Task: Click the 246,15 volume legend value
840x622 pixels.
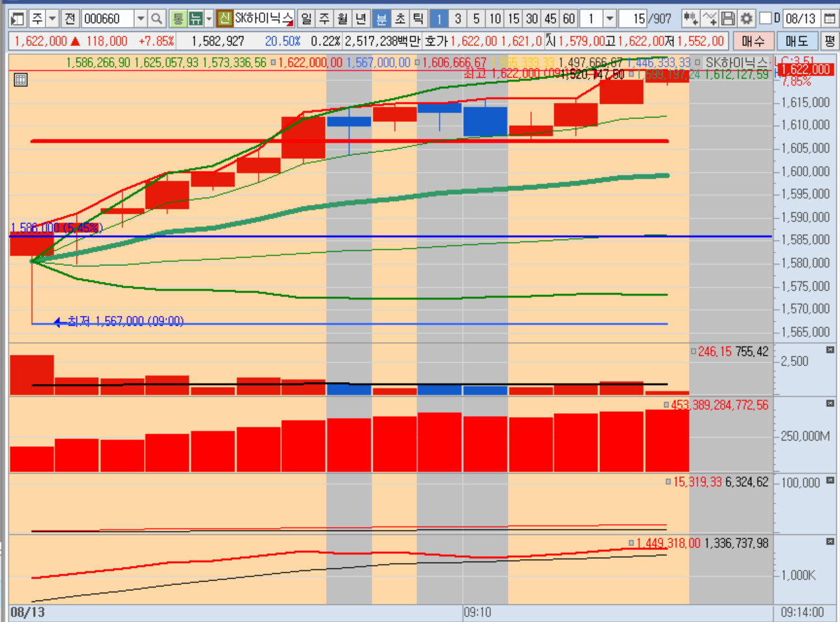Action: coord(714,352)
